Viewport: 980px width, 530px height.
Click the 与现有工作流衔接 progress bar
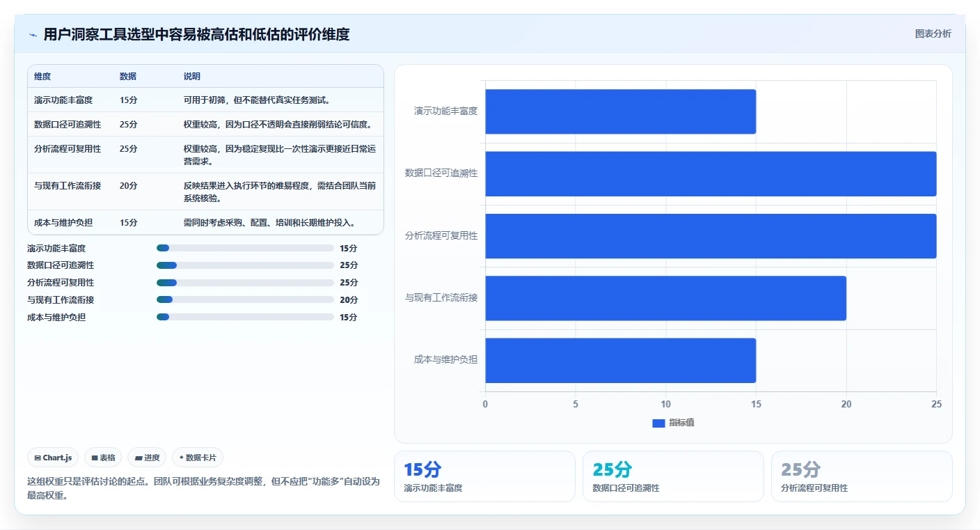(246, 299)
